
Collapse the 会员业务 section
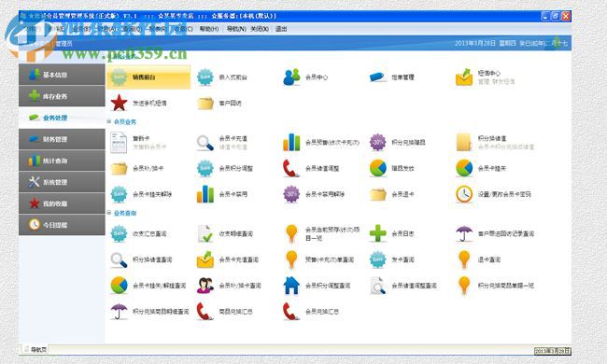coord(109,121)
